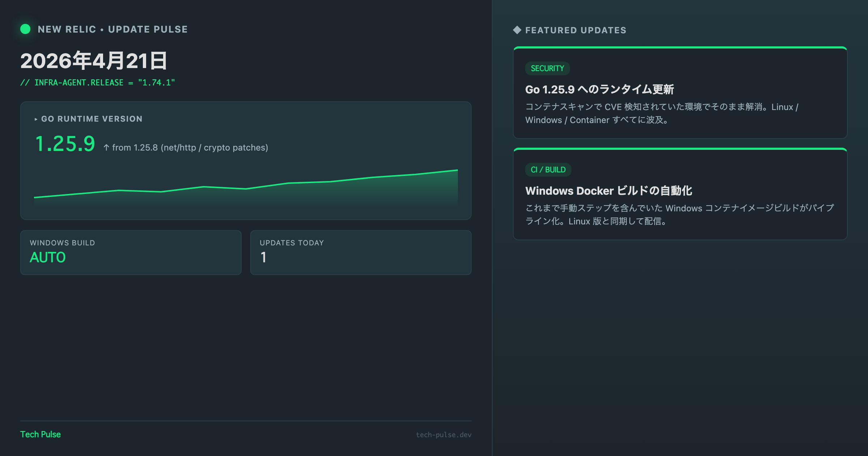The image size is (868, 456).
Task: Click the NEW RELIC • UPDATE PULSE header text
Action: pos(113,29)
